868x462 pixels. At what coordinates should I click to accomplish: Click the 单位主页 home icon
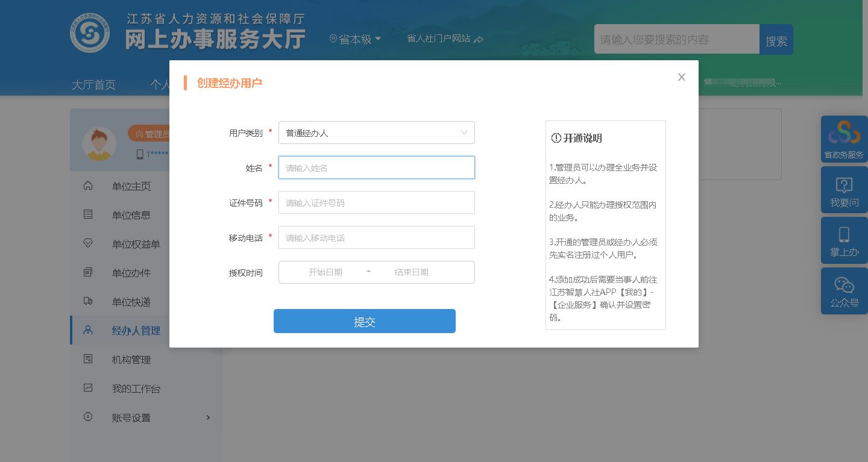[88, 186]
